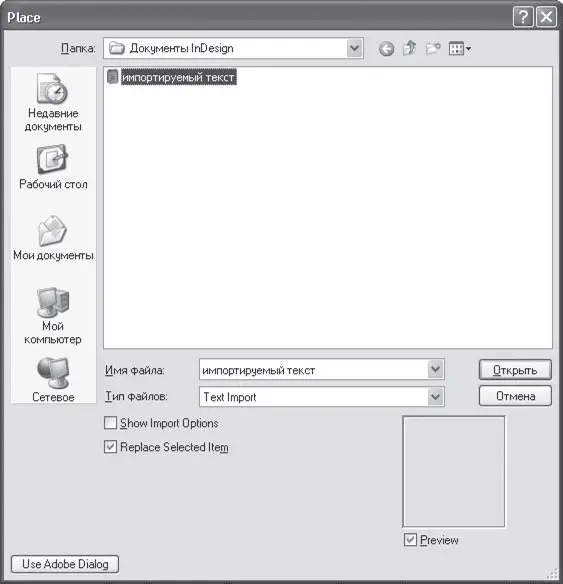Enable Show Import Options checkbox
563x584 pixels.
pyautogui.click(x=110, y=423)
